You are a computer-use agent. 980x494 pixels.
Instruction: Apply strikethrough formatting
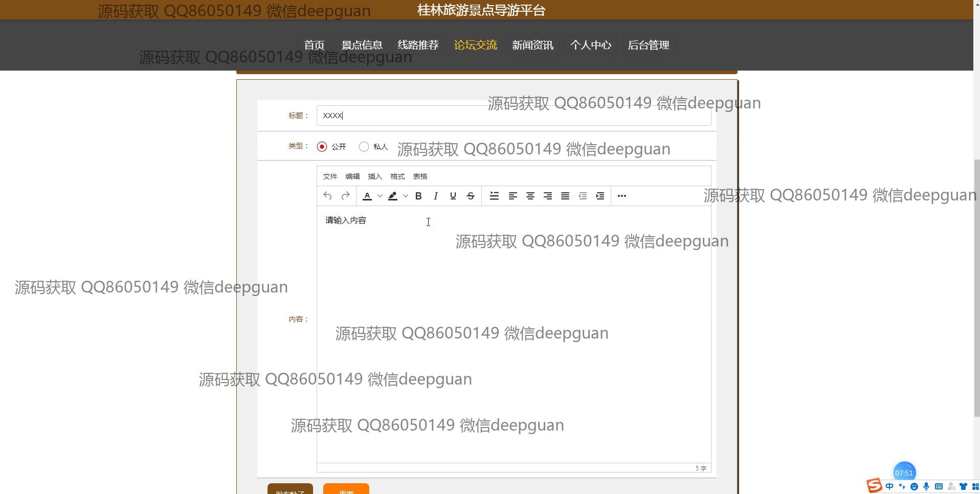click(x=471, y=196)
